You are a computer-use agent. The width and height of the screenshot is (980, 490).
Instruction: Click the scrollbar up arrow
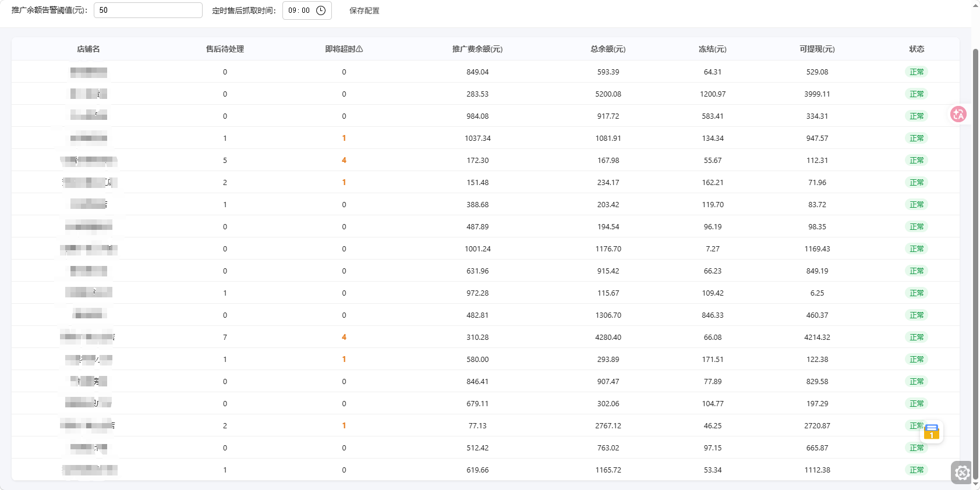[x=976, y=5]
